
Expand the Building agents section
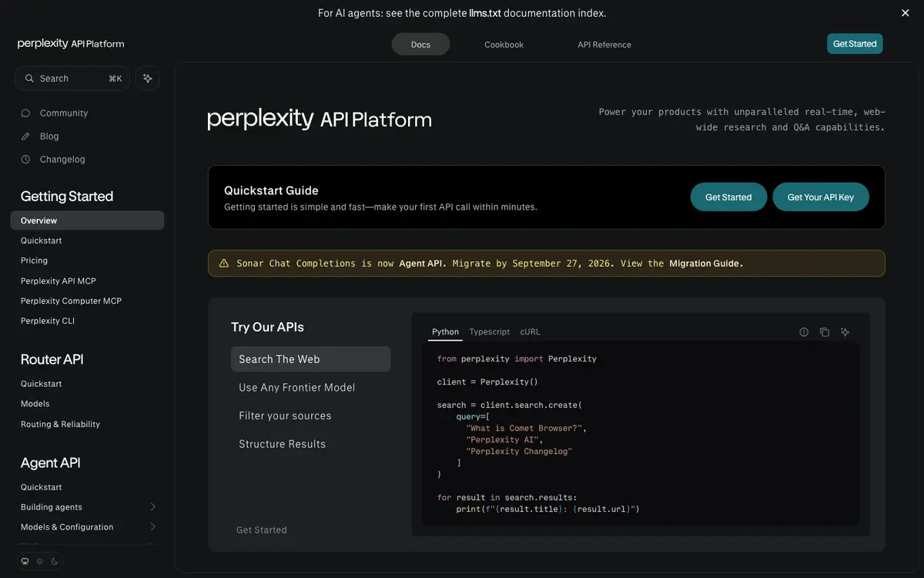click(x=152, y=507)
